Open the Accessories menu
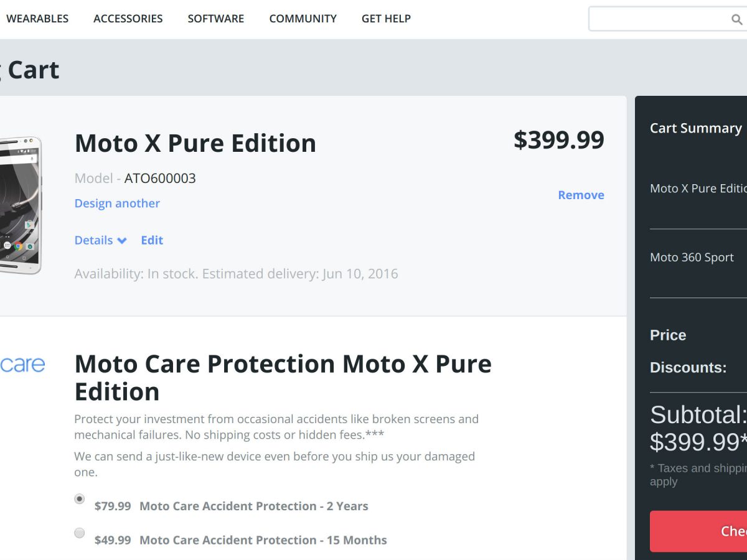The image size is (747, 560). pyautogui.click(x=128, y=19)
